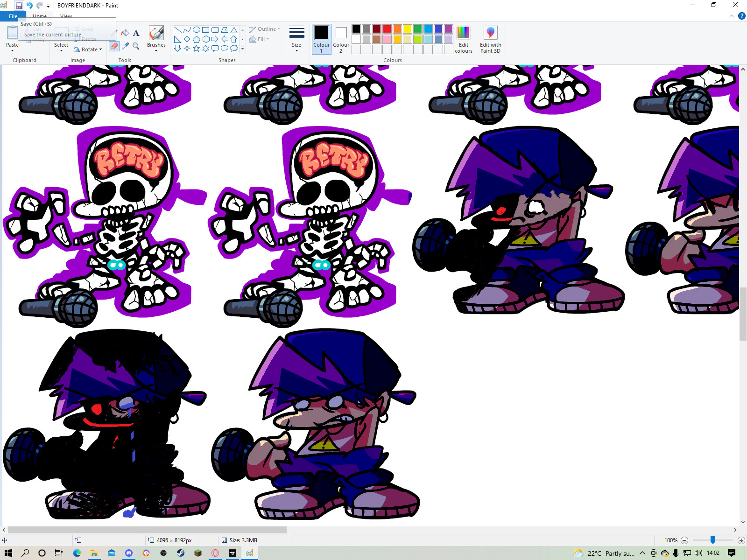Switch to Colour 2 selector
747x560 pixels.
coord(341,39)
